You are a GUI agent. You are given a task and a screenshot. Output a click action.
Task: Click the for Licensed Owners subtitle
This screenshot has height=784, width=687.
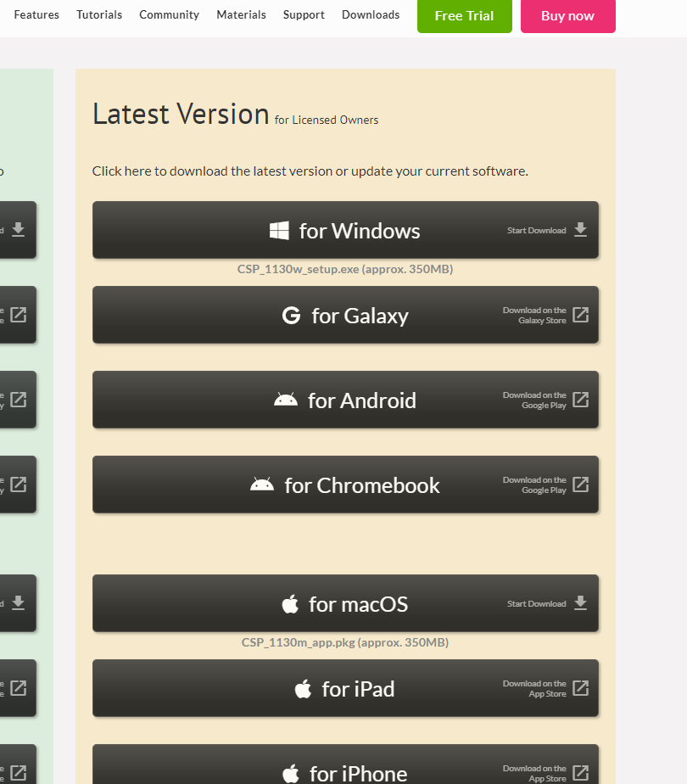pyautogui.click(x=327, y=120)
